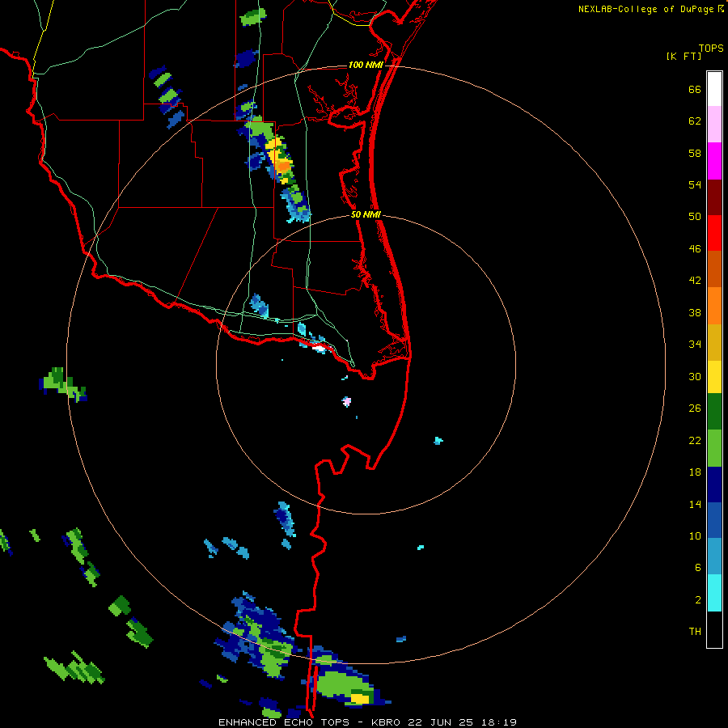728x728 pixels.
Task: Click the 66 legend value
Action: [x=695, y=90]
